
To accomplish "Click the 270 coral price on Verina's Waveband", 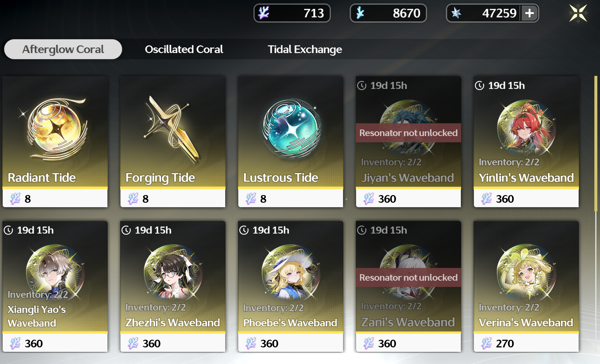I will coord(504,343).
